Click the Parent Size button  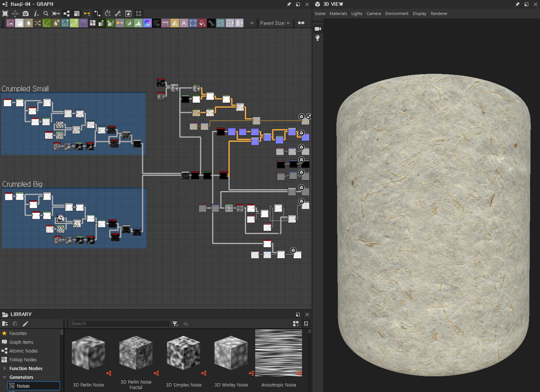275,23
